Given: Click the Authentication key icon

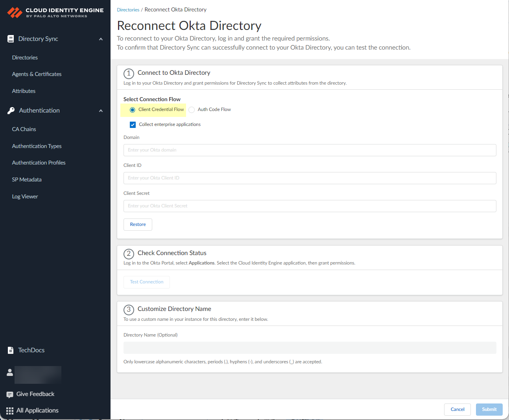Looking at the screenshot, I should 11,111.
